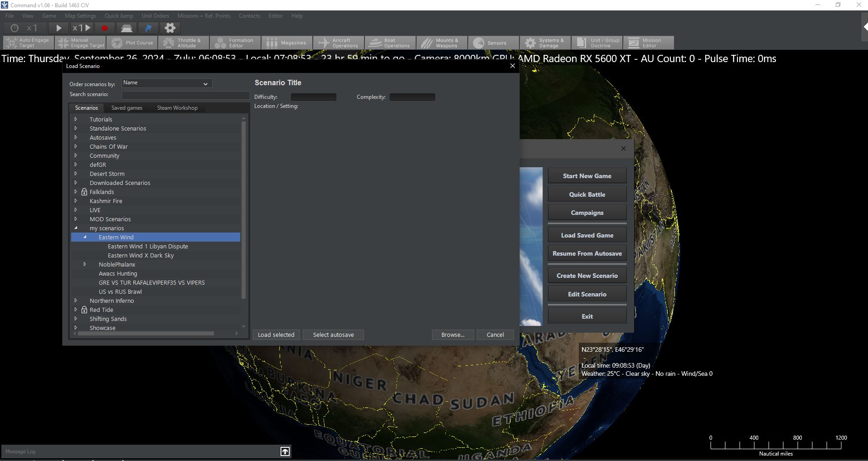Open the Map Settings menu

coord(80,16)
